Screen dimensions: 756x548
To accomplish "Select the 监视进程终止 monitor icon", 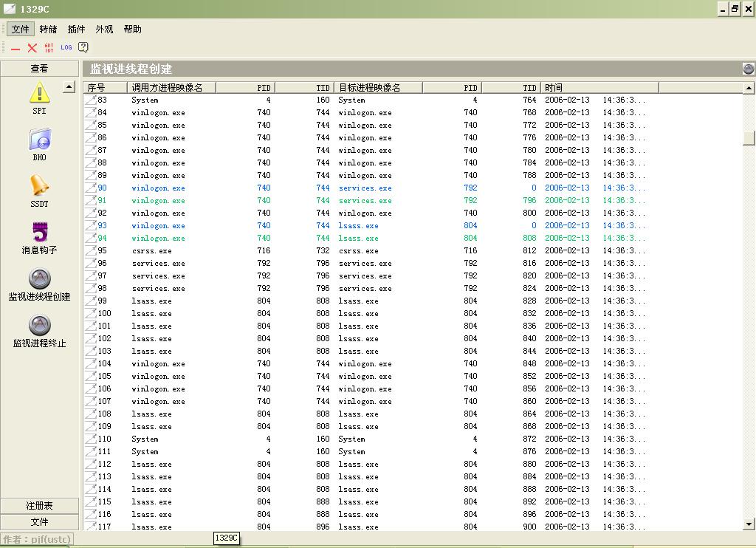I will pyautogui.click(x=39, y=326).
